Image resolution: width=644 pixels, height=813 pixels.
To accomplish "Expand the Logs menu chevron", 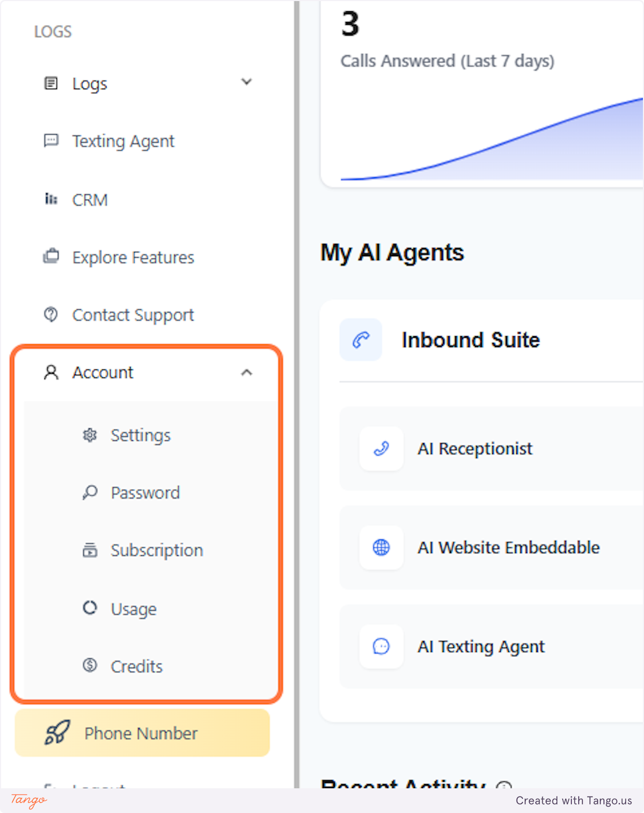I will (246, 82).
